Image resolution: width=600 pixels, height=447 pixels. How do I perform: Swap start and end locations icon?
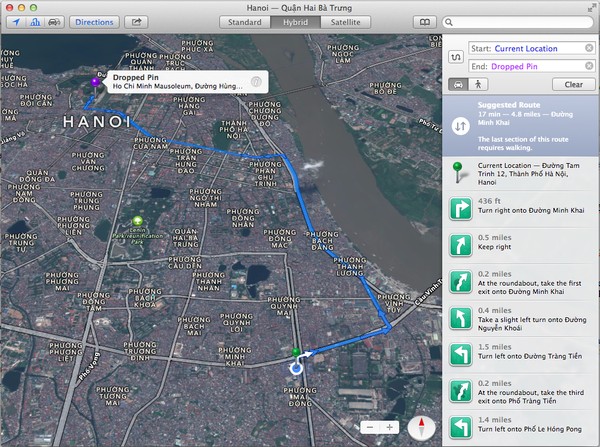coord(456,57)
